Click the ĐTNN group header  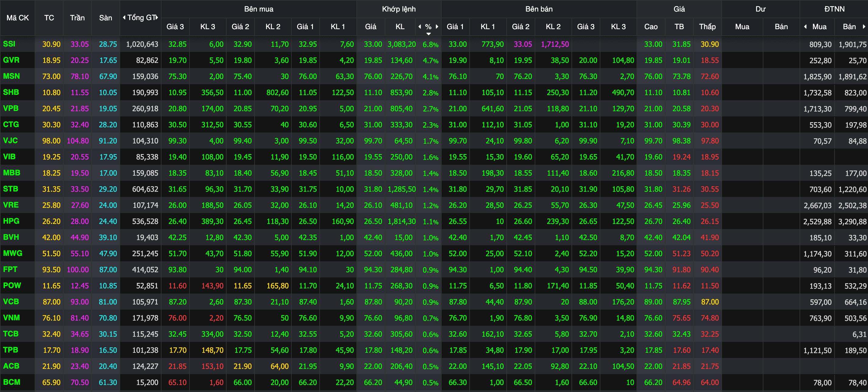834,9
